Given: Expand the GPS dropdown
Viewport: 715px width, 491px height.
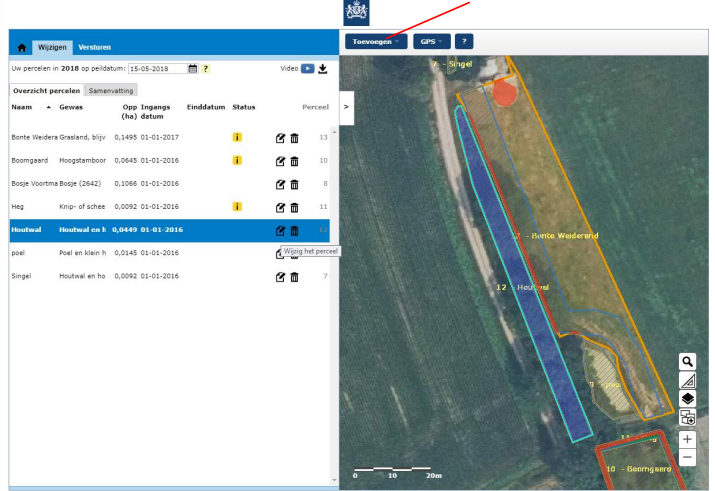Looking at the screenshot, I should tap(431, 41).
